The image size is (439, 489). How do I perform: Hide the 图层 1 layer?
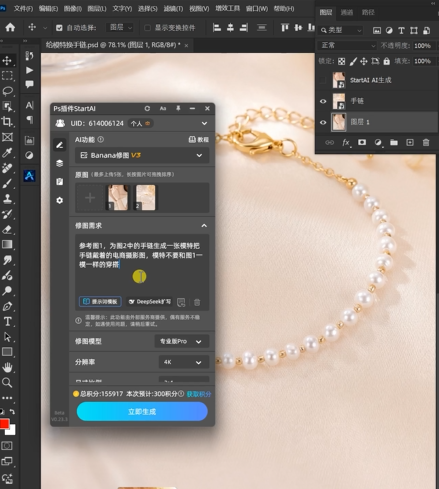tap(323, 122)
